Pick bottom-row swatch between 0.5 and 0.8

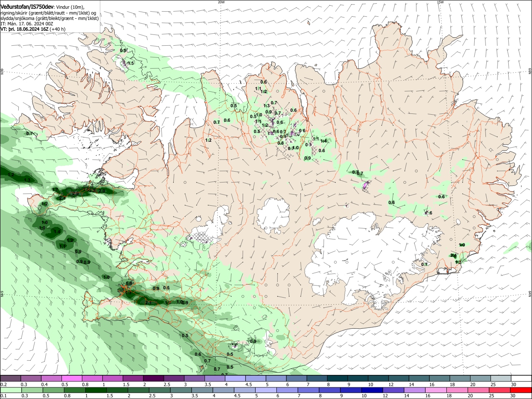click(x=53, y=390)
